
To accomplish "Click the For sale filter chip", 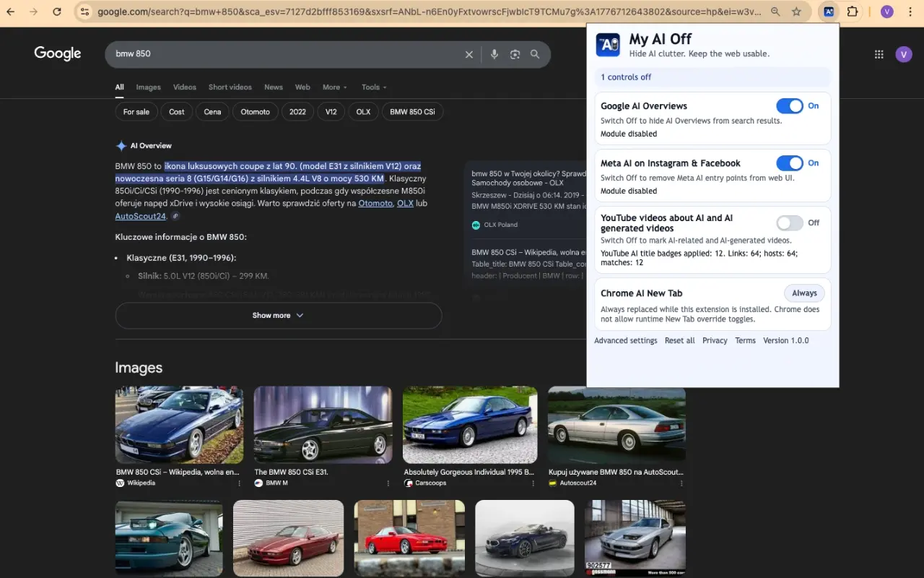I will click(136, 112).
